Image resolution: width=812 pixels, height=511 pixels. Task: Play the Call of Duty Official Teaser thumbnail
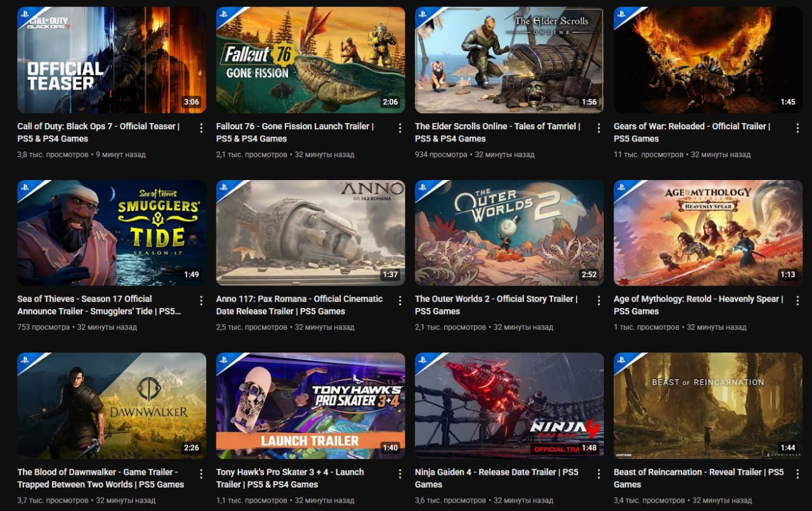pos(112,60)
